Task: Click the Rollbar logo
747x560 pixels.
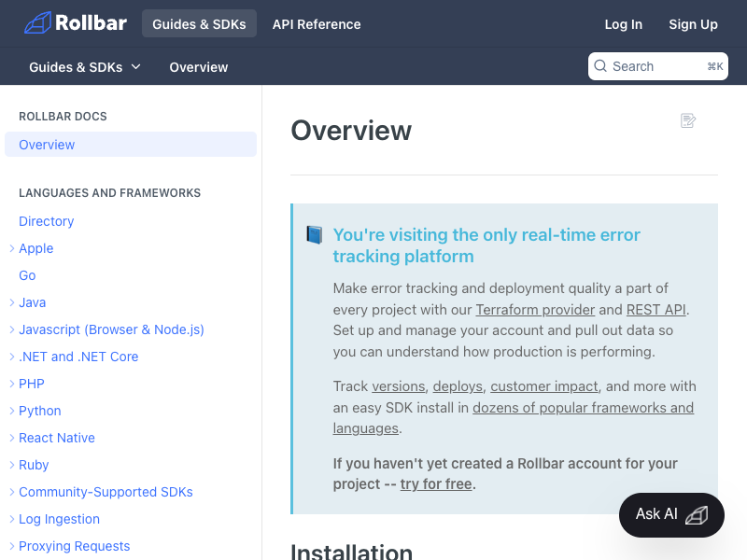Action: pyautogui.click(x=76, y=22)
